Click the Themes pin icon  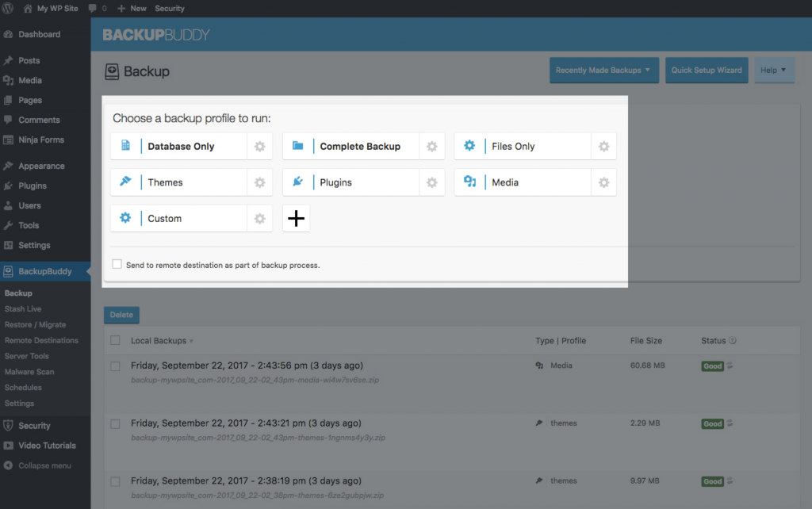click(126, 182)
